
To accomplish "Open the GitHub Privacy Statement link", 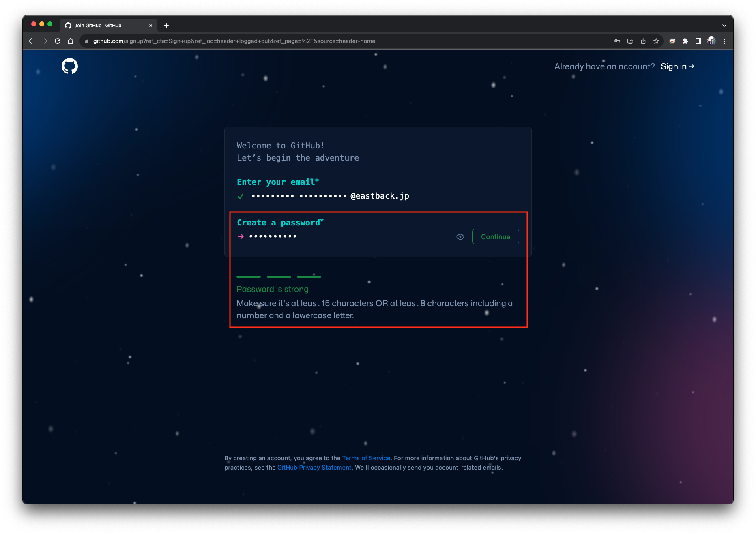I will point(314,468).
